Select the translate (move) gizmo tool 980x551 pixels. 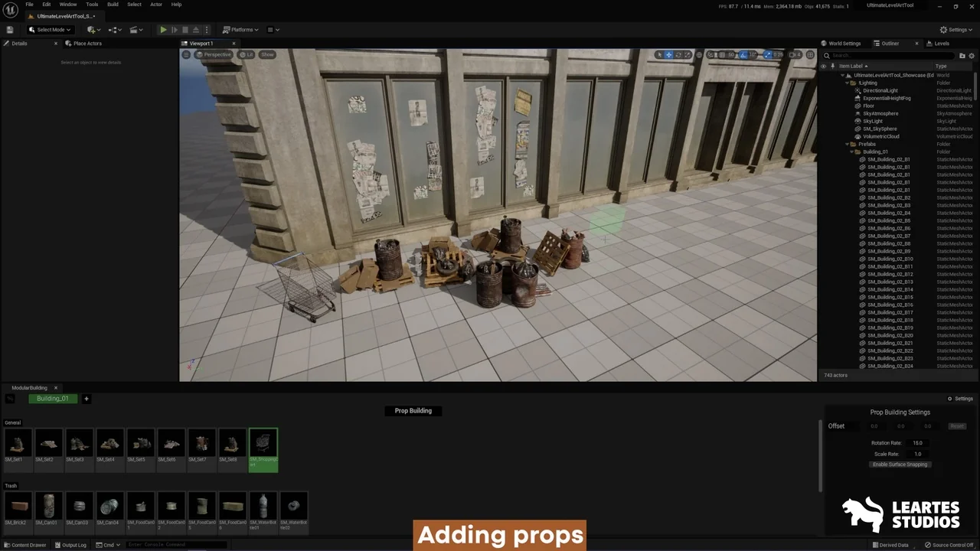668,55
